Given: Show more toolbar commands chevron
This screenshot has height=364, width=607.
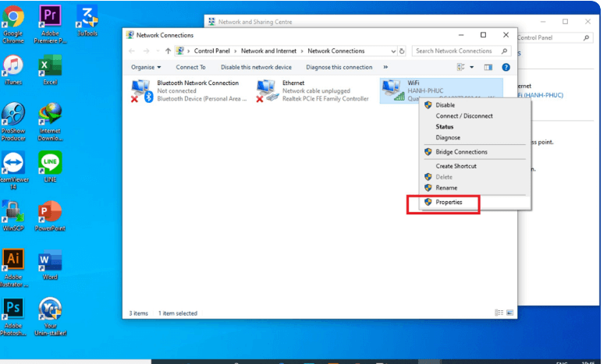Looking at the screenshot, I should pyautogui.click(x=385, y=67).
